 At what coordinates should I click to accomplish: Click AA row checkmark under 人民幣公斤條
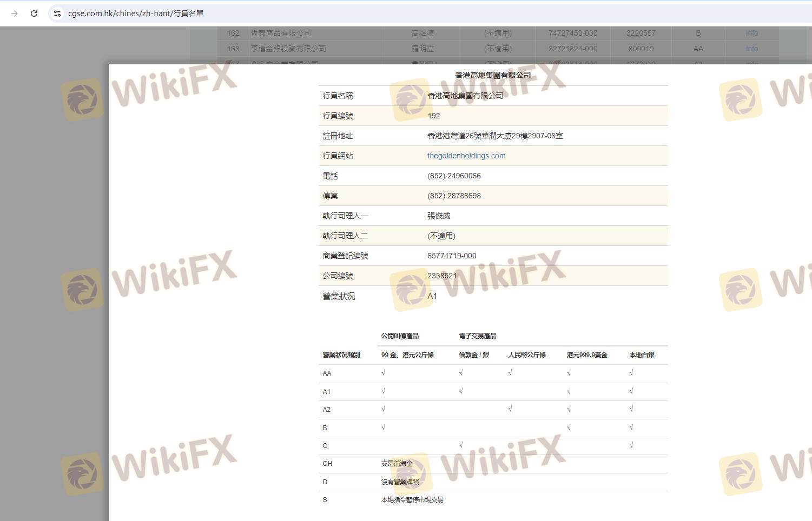coord(510,373)
